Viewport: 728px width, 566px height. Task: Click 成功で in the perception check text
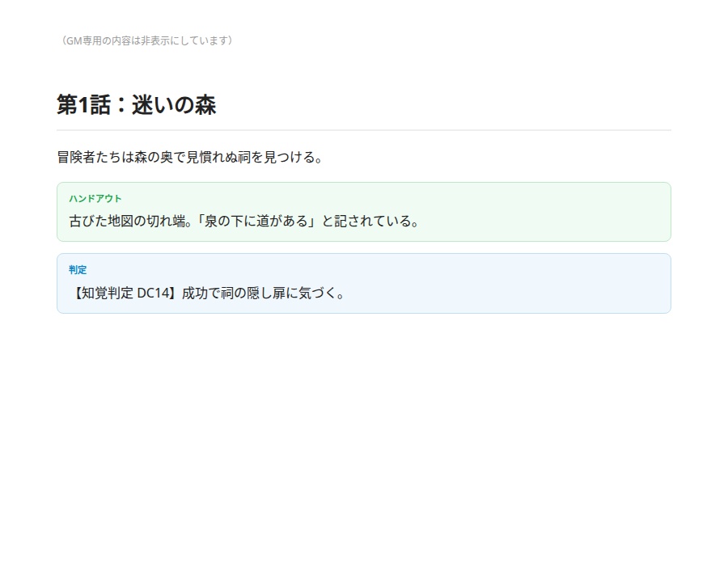click(201, 294)
